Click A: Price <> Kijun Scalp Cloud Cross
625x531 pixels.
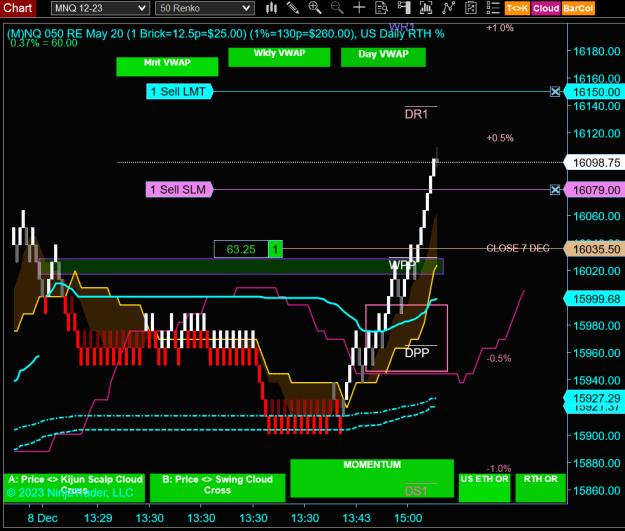(75, 488)
